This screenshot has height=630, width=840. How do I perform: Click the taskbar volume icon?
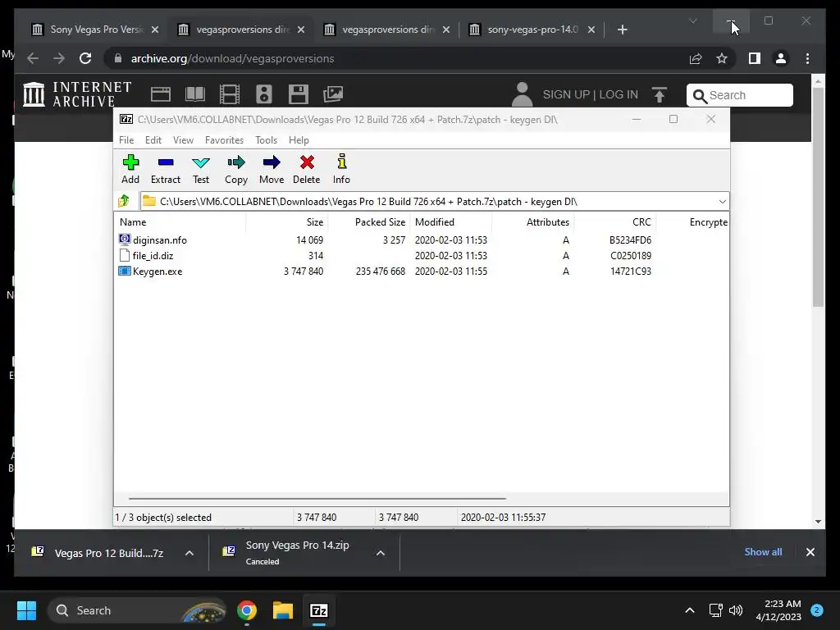(x=736, y=610)
